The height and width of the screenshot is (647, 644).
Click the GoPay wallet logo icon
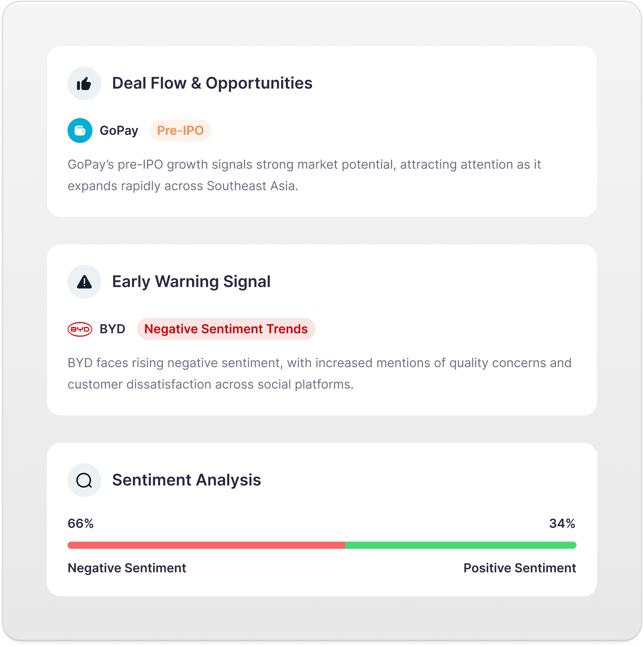[x=80, y=131]
